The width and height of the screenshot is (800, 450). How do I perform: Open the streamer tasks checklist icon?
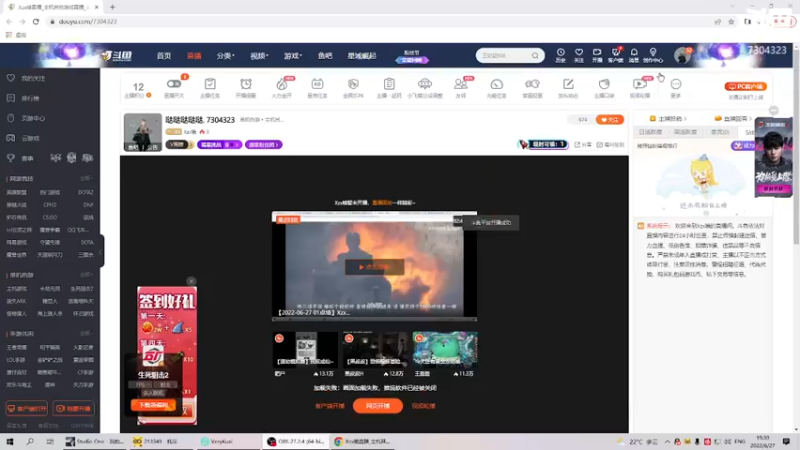210,84
